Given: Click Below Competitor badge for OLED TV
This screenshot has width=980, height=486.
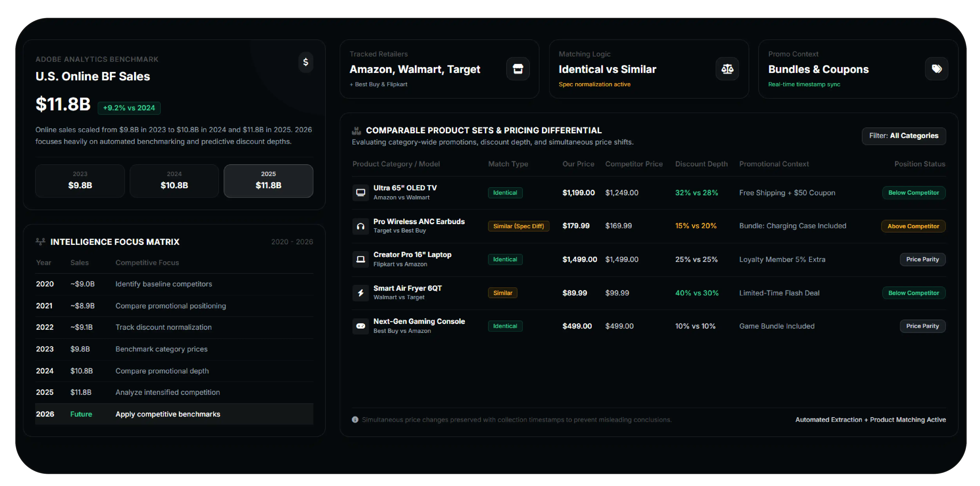Looking at the screenshot, I should (x=913, y=193).
